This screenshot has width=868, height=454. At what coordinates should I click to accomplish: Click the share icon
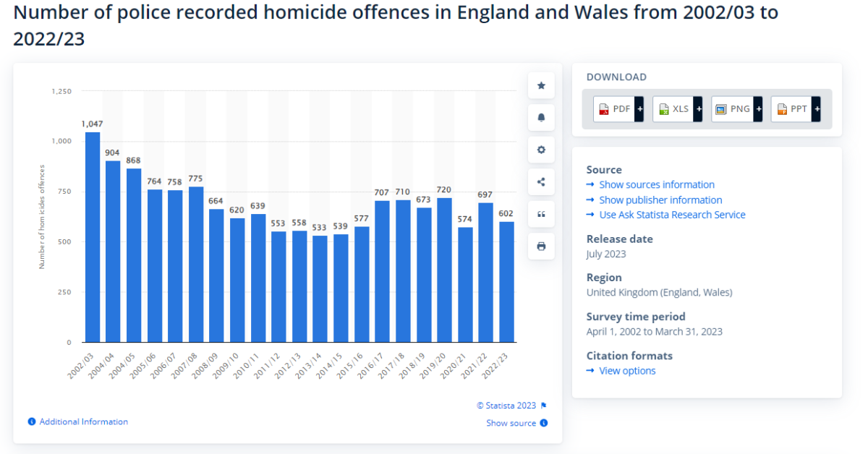[x=541, y=182]
